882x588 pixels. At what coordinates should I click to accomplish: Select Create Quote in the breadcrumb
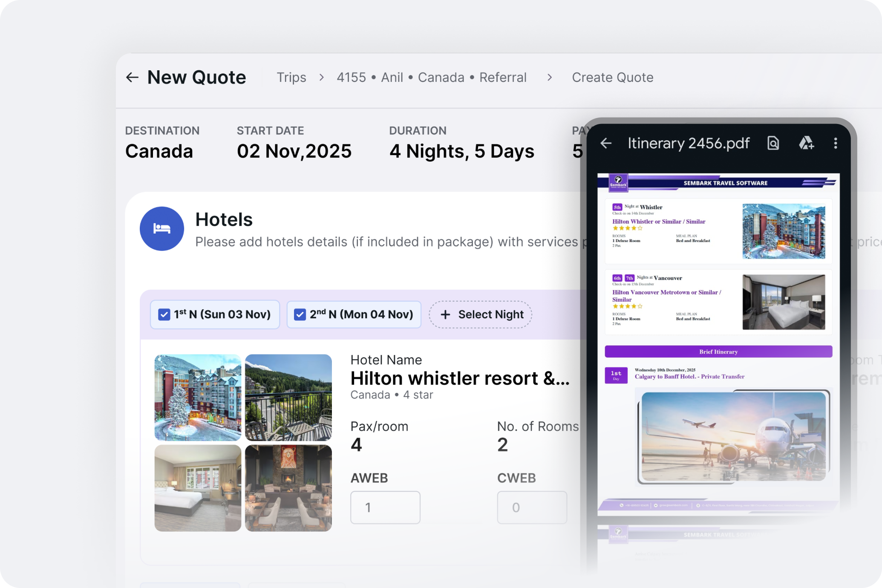[612, 77]
